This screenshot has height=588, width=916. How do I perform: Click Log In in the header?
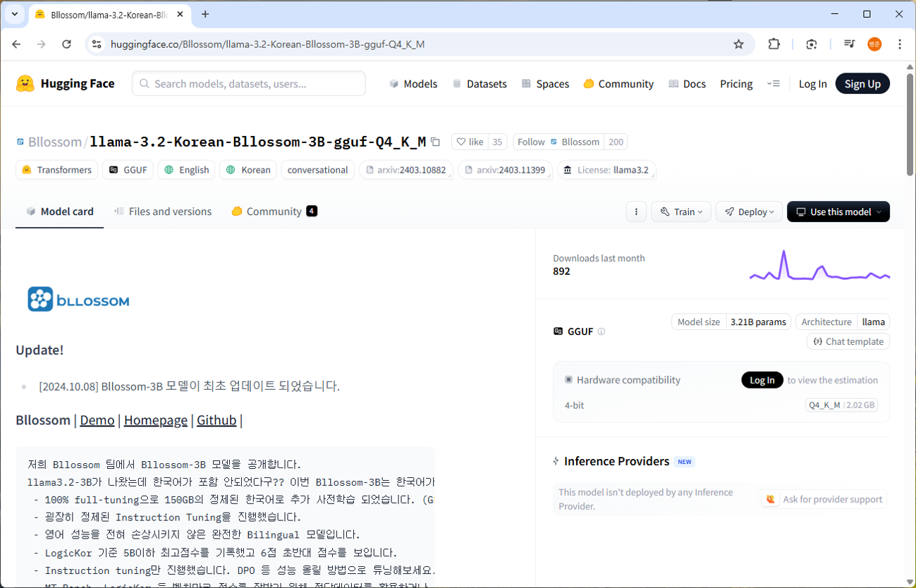click(x=812, y=83)
